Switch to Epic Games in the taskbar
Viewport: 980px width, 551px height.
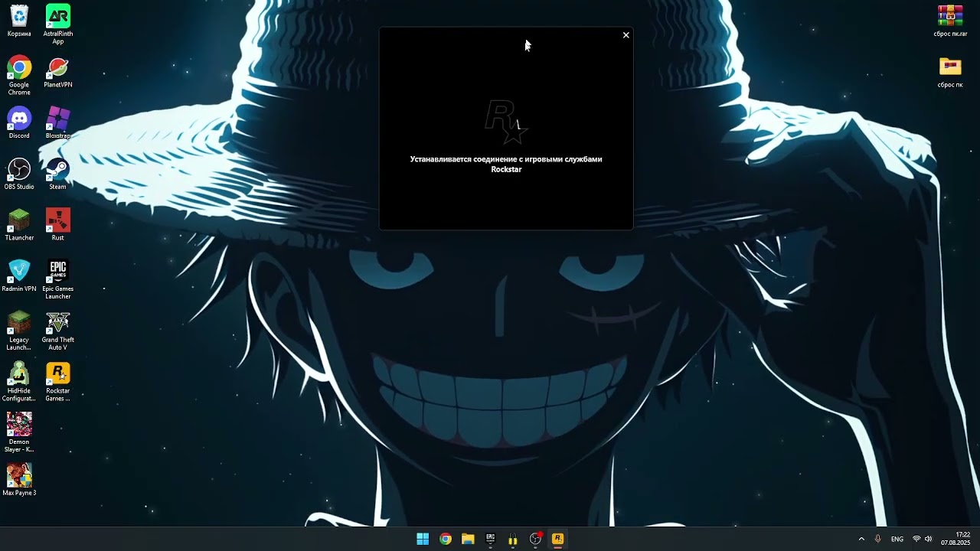coord(491,539)
